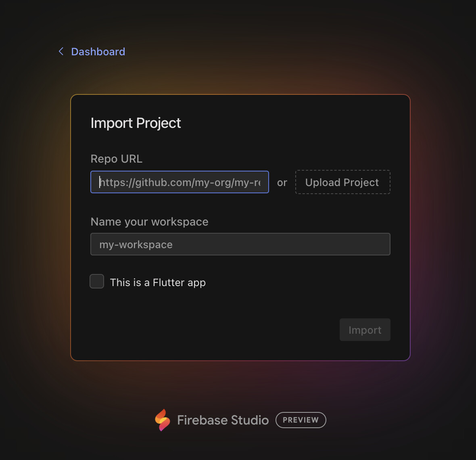Click the 'or' text beside Upload Project

click(282, 182)
